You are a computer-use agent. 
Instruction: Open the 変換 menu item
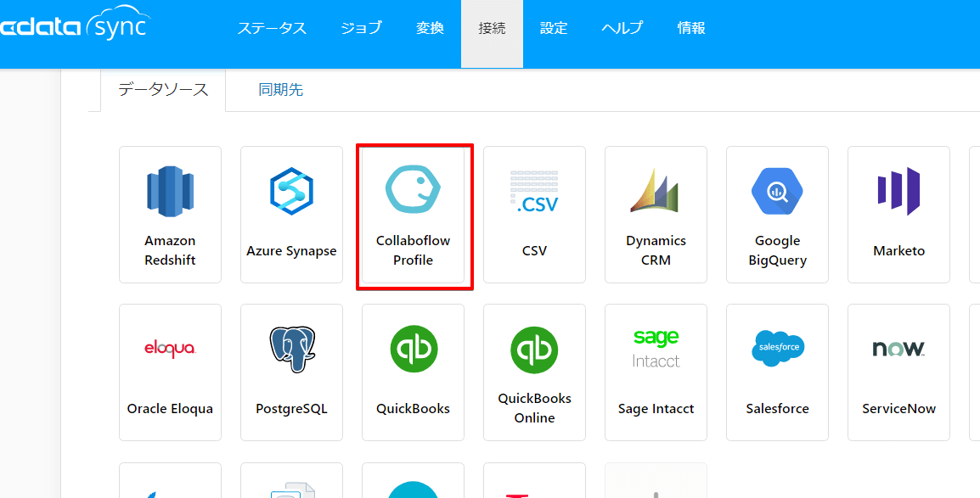[430, 28]
